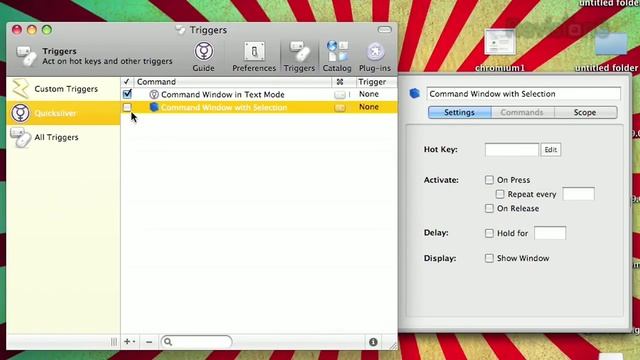Enable the On Press checkbox

(x=489, y=180)
